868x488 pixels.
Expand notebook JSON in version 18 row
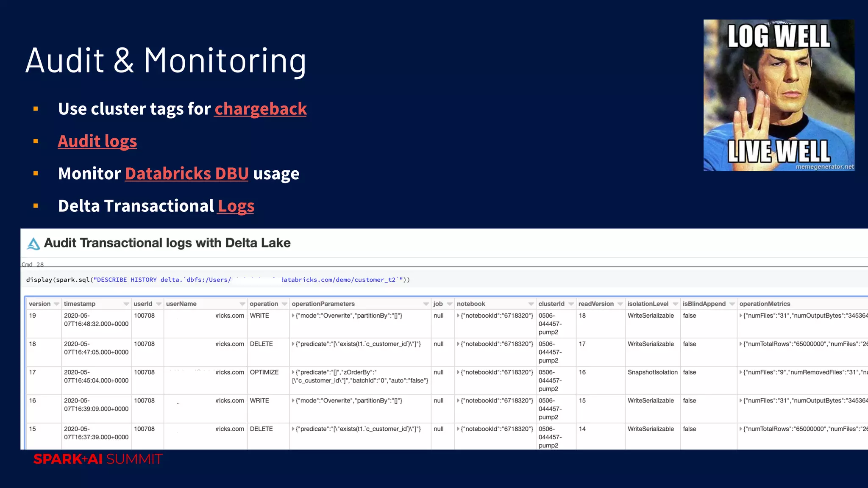(x=458, y=344)
